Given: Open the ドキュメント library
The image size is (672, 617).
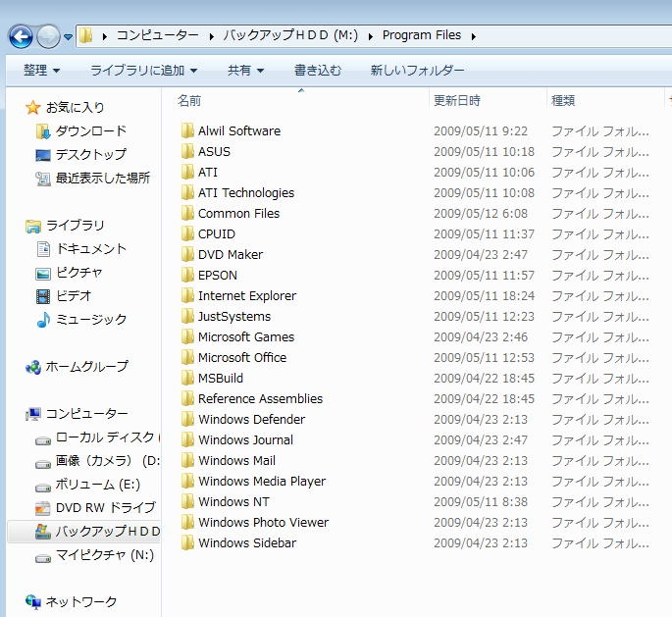Looking at the screenshot, I should point(91,248).
